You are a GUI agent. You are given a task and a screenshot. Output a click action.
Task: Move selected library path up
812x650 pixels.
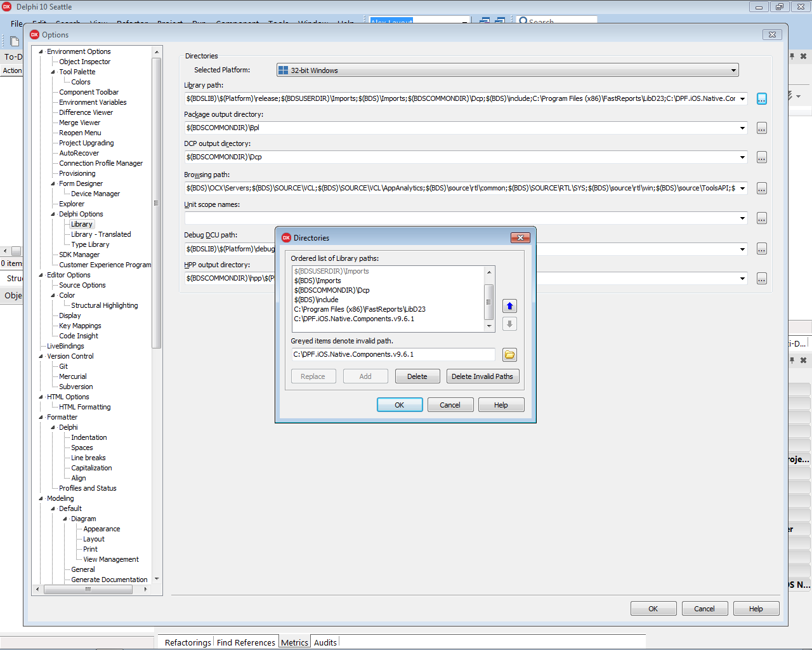pyautogui.click(x=509, y=306)
